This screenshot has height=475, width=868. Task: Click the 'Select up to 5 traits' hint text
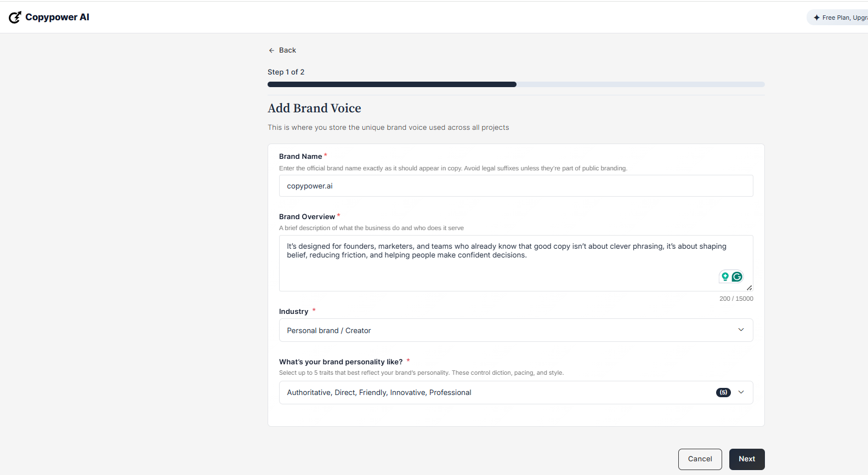(421, 373)
